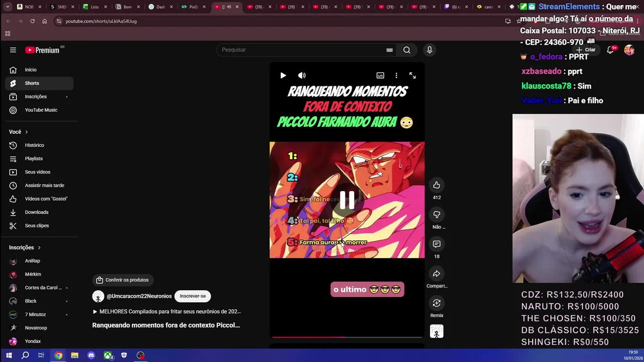Open Seus vídeos

39,172
